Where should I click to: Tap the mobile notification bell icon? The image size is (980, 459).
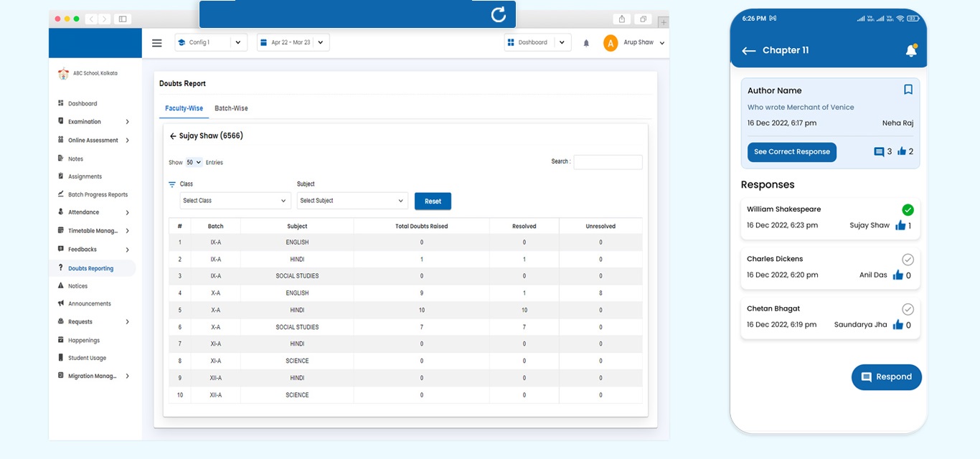(x=911, y=51)
